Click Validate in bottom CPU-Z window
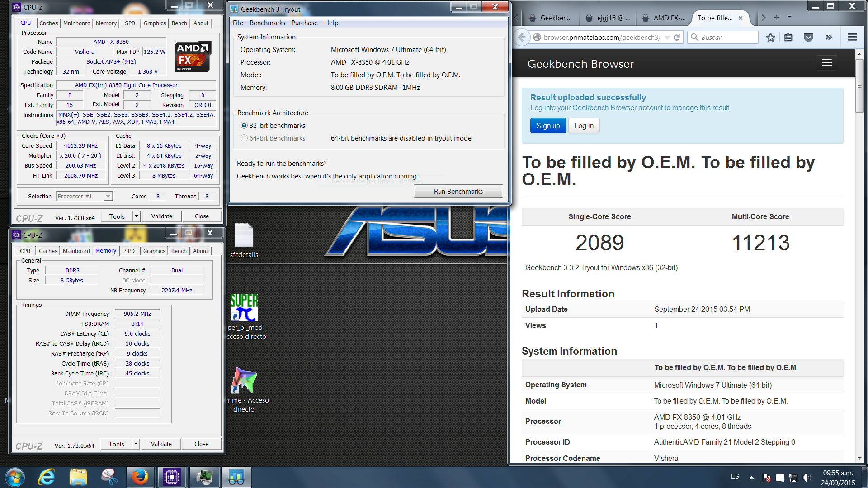 pos(161,444)
